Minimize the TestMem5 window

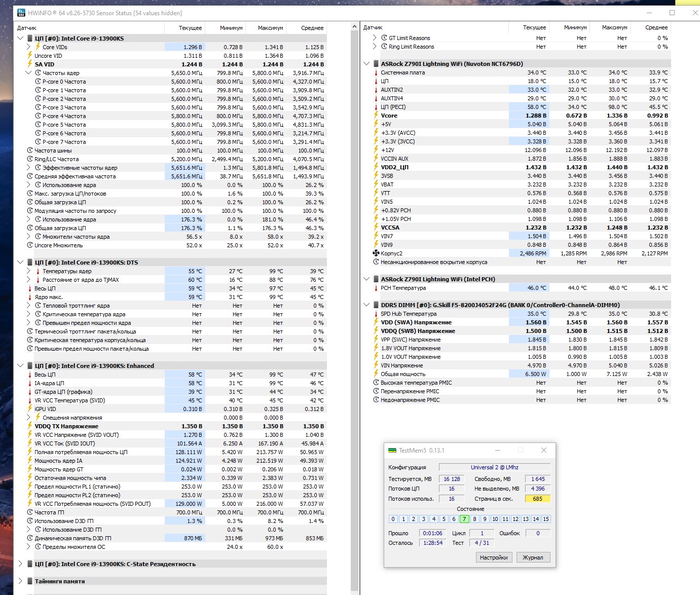click(497, 450)
